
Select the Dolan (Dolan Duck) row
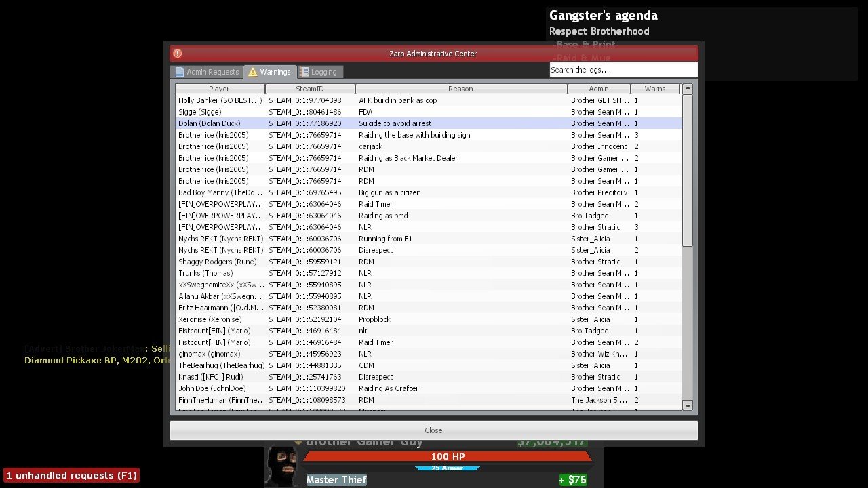[428, 123]
